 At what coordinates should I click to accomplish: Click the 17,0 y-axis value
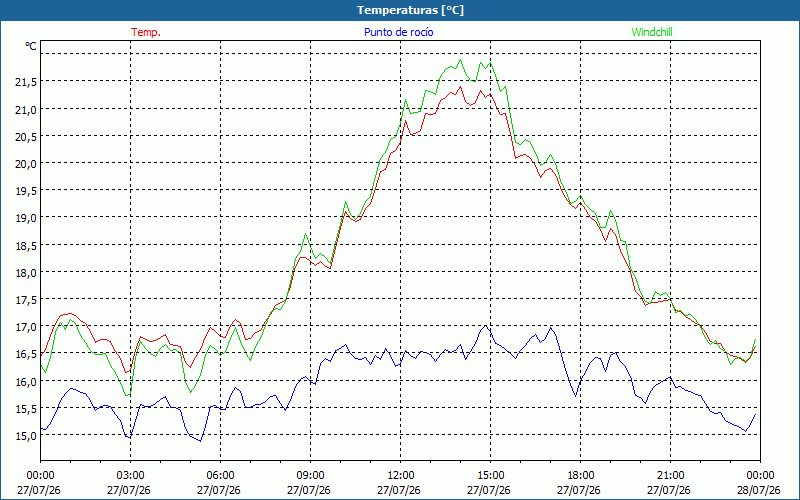point(26,327)
